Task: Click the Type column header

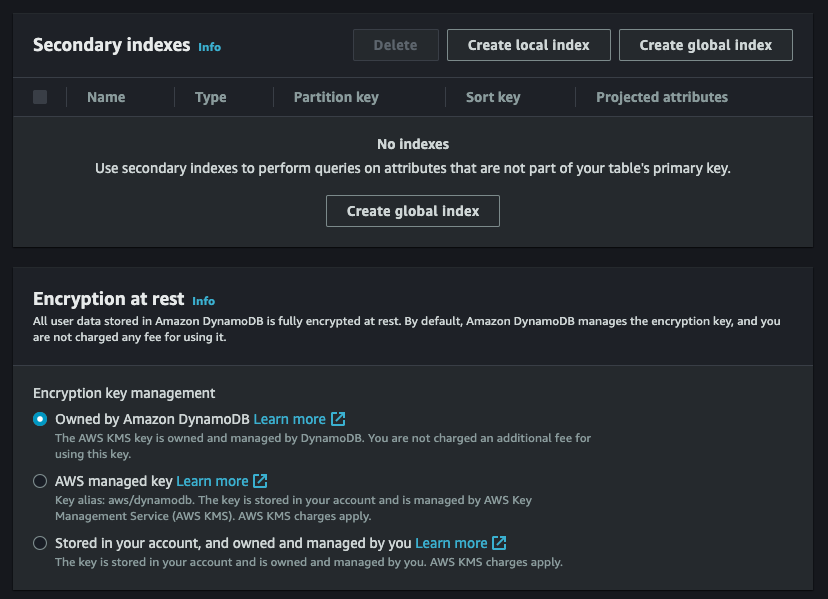Action: pos(211,97)
